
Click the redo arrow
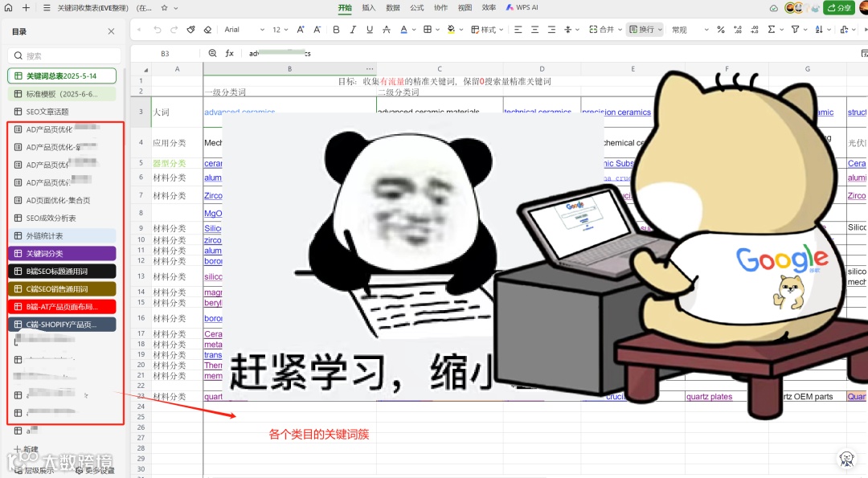174,29
